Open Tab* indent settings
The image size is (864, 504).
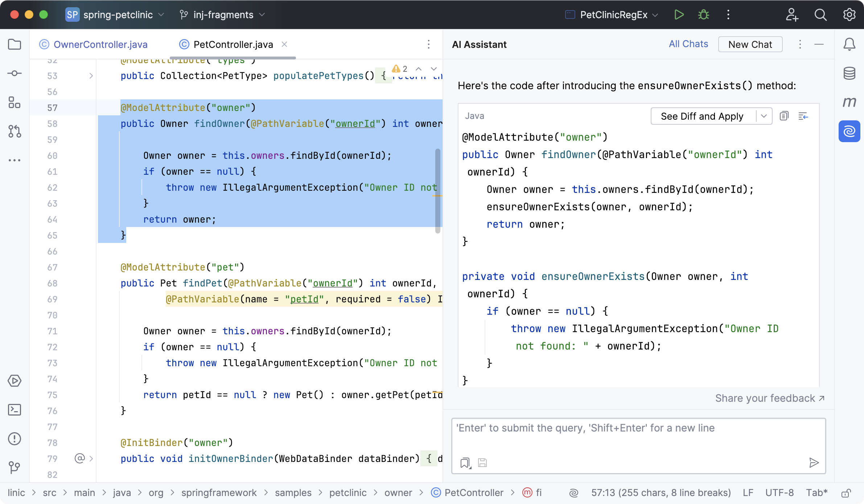[x=817, y=493]
